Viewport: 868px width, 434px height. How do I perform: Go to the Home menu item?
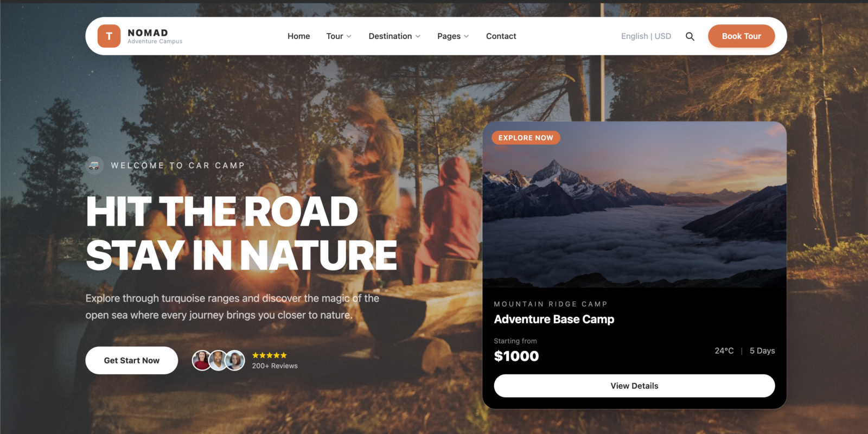299,36
